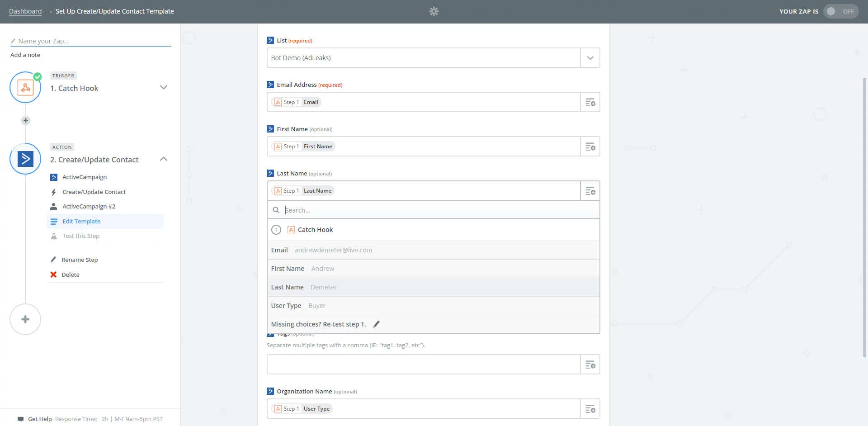Click Rename Step
This screenshot has width=868, height=426.
pos(80,260)
